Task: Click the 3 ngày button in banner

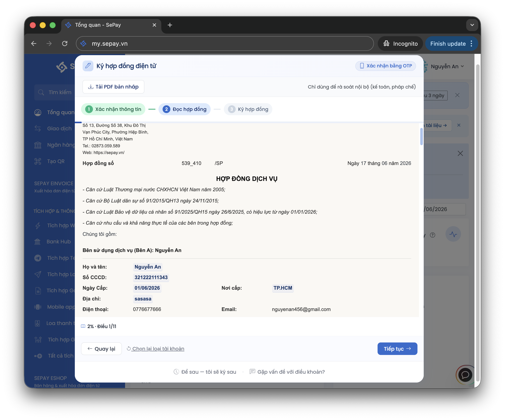Action: (x=436, y=95)
